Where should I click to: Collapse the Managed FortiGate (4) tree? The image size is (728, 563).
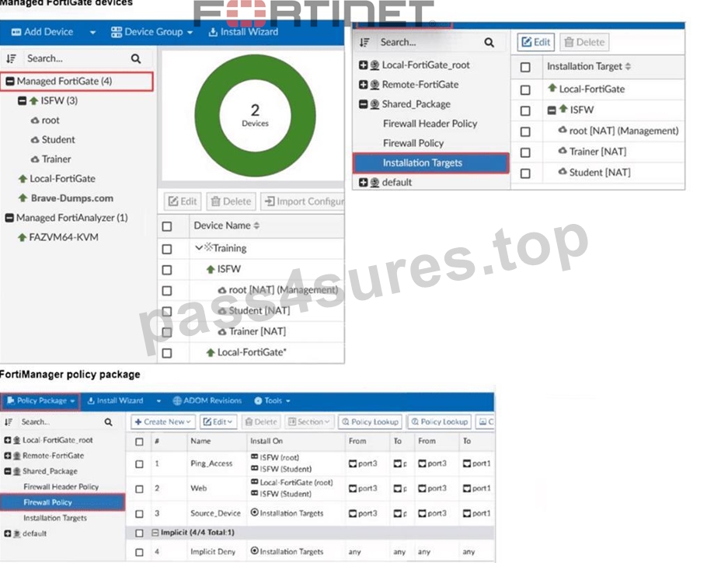coord(10,82)
